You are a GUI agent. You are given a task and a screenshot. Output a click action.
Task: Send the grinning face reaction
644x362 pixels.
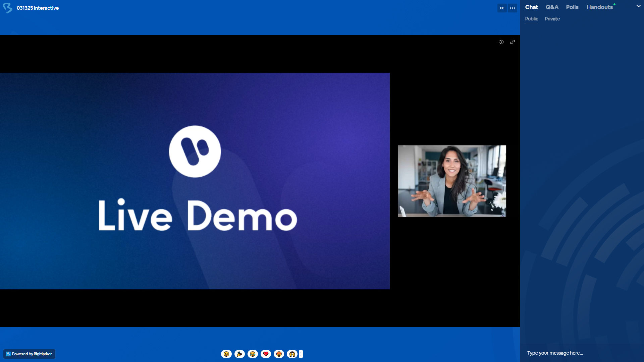point(226,354)
